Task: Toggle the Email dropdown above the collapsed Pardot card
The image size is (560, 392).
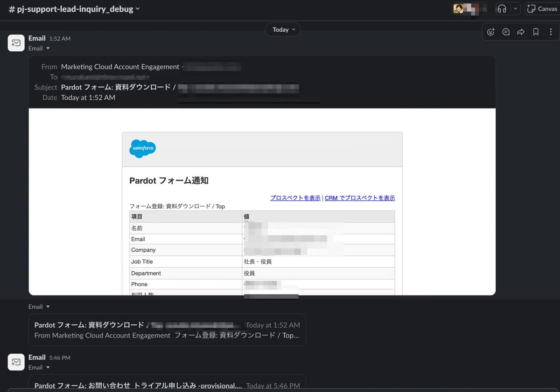Action: 39,307
